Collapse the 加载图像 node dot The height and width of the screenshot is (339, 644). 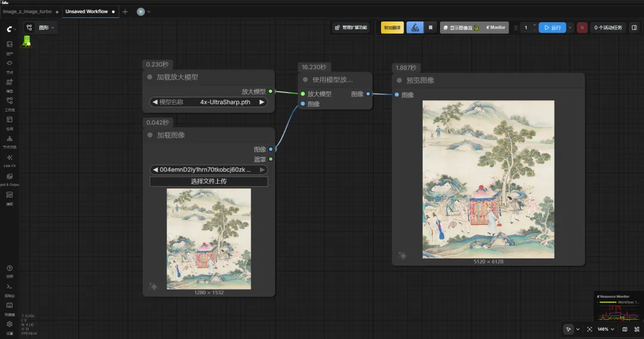[x=150, y=135]
